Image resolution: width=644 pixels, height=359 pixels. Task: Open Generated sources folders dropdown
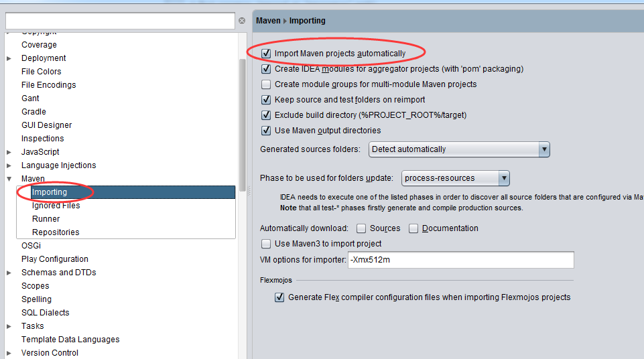[x=459, y=149]
